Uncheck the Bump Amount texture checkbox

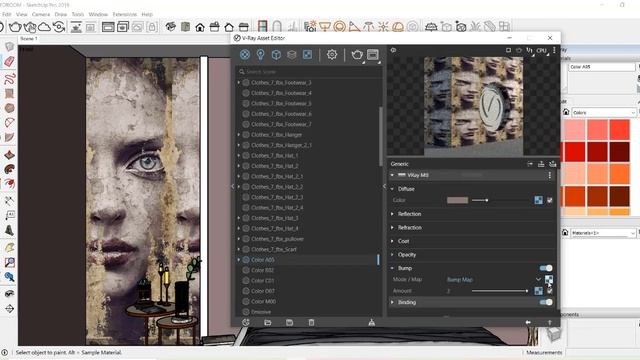click(550, 291)
